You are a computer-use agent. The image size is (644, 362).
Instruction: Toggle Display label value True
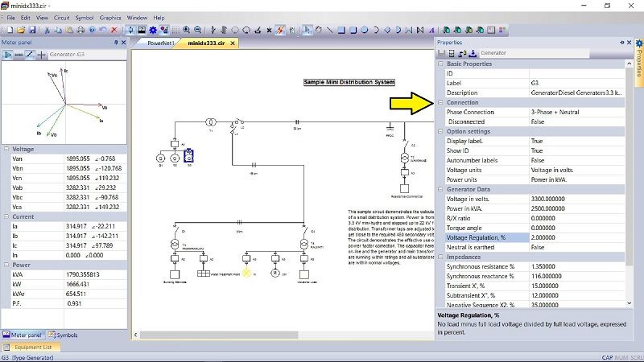(x=576, y=141)
